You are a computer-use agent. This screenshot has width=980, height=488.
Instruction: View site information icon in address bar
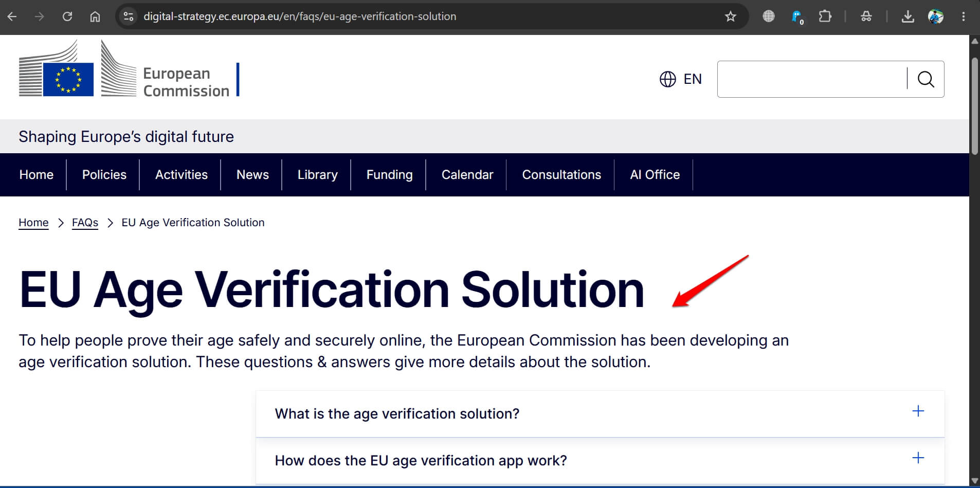129,16
